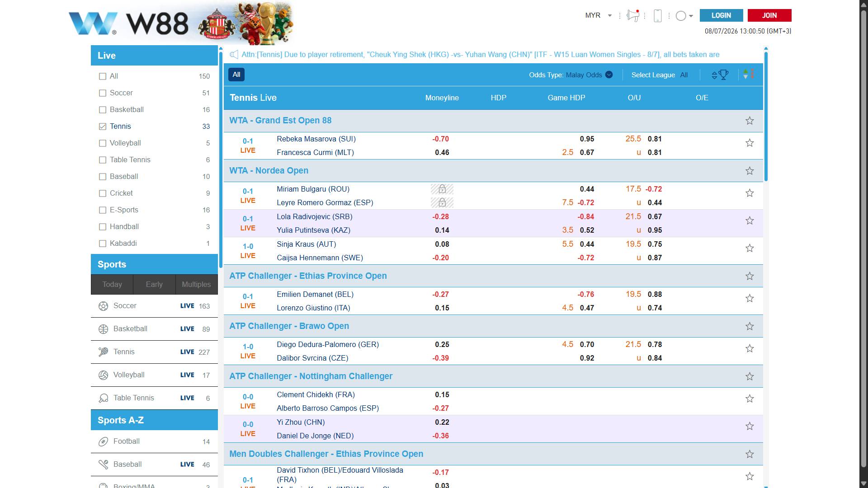
Task: Open Volleyball LIVE 17 in Sports list
Action: [154, 375]
